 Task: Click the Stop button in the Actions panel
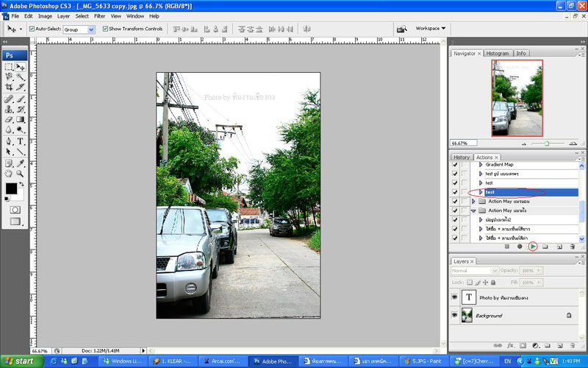coord(507,247)
